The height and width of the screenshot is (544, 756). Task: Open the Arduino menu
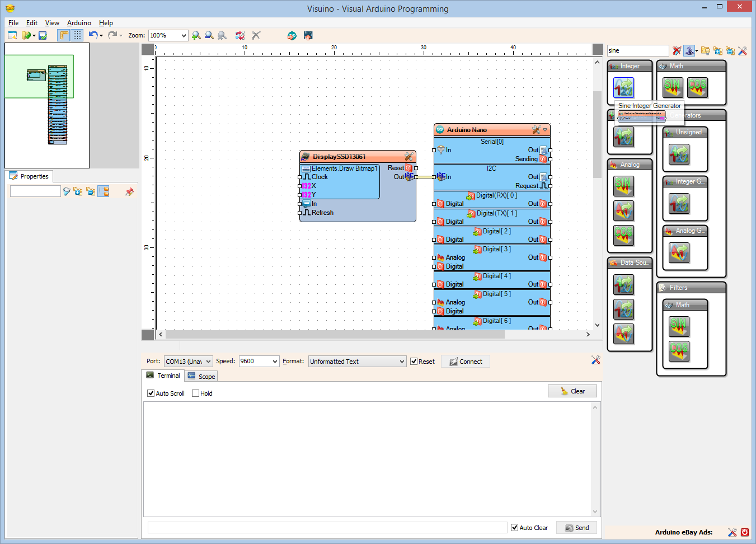point(78,23)
